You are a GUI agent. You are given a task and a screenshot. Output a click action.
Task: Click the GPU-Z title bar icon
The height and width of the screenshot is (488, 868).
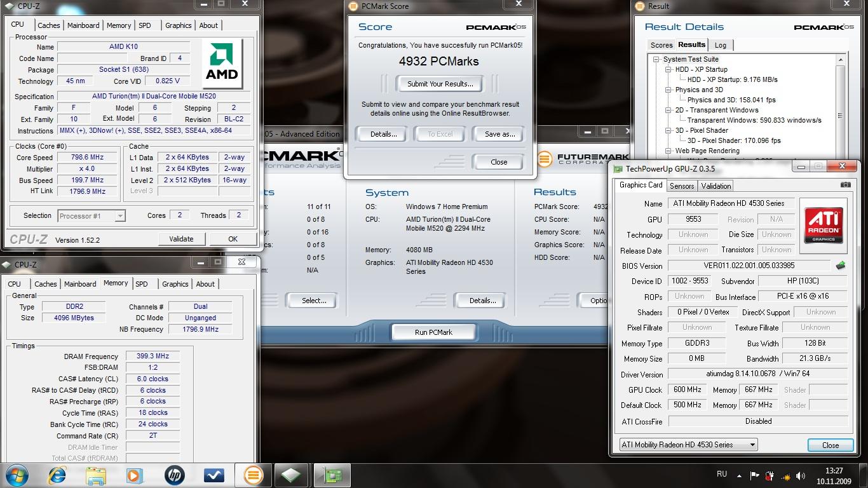[x=617, y=168]
